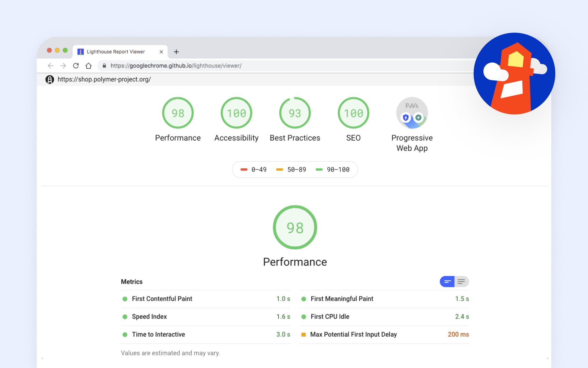The image size is (588, 368).
Task: Click the browser forward arrow
Action: (x=63, y=66)
